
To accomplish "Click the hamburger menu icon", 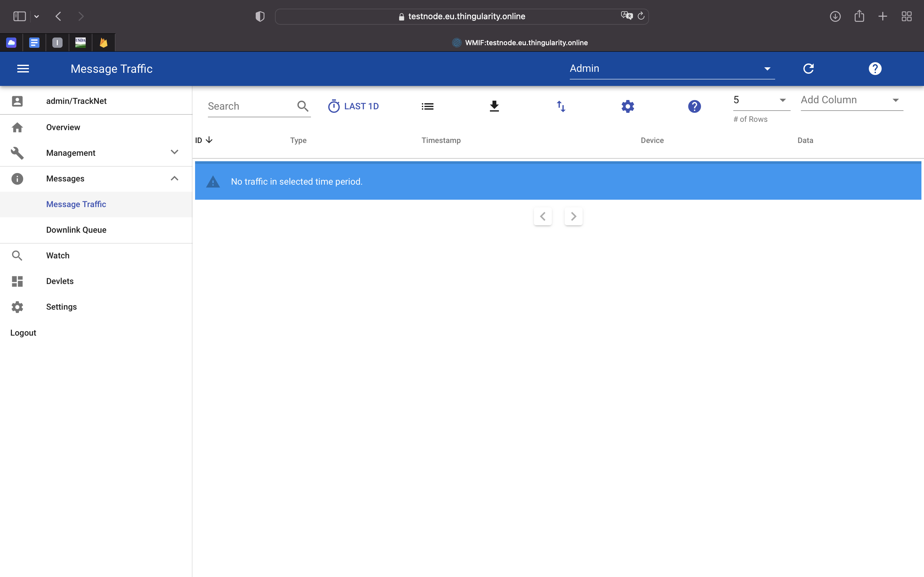I will (23, 69).
